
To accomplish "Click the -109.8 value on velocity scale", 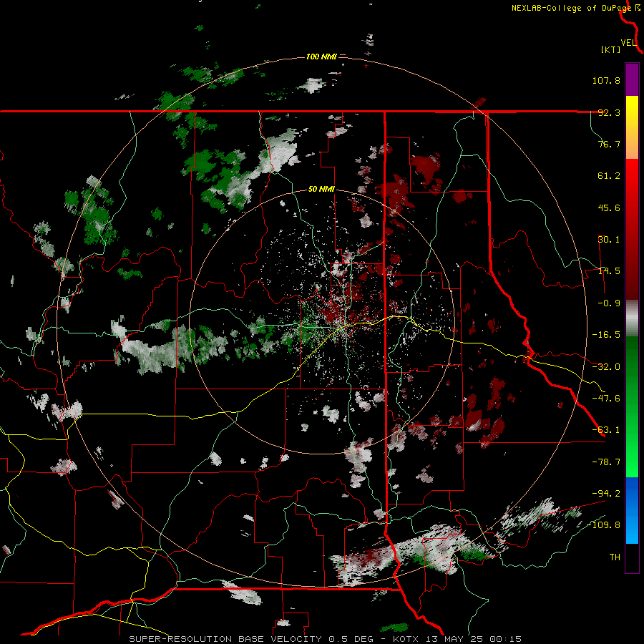I will point(604,525).
